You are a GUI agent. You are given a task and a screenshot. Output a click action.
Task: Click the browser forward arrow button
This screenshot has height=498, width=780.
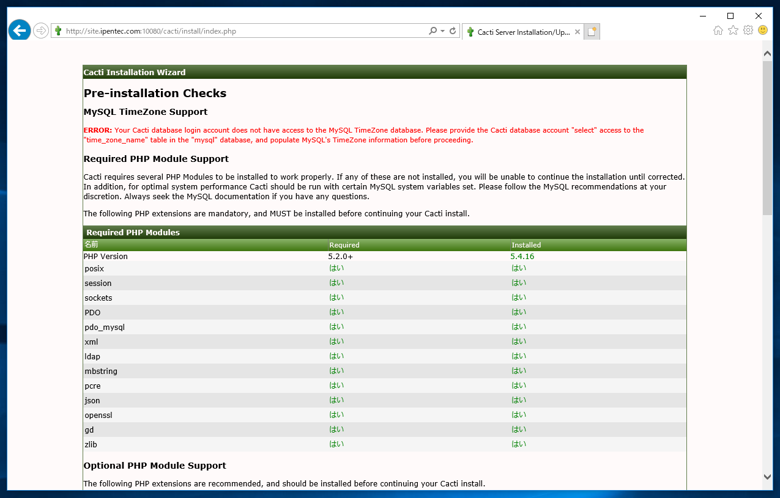(x=41, y=31)
